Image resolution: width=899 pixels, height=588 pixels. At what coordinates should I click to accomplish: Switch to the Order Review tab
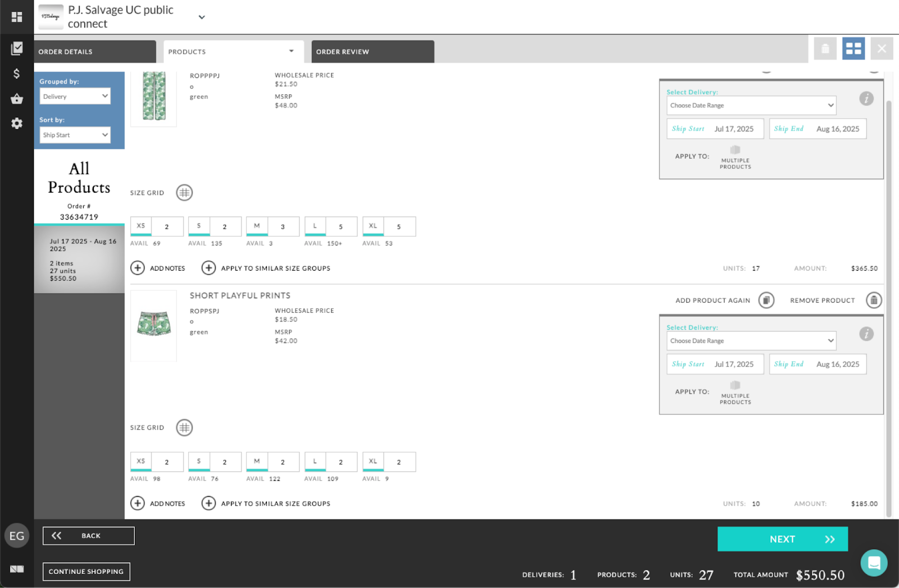[343, 51]
